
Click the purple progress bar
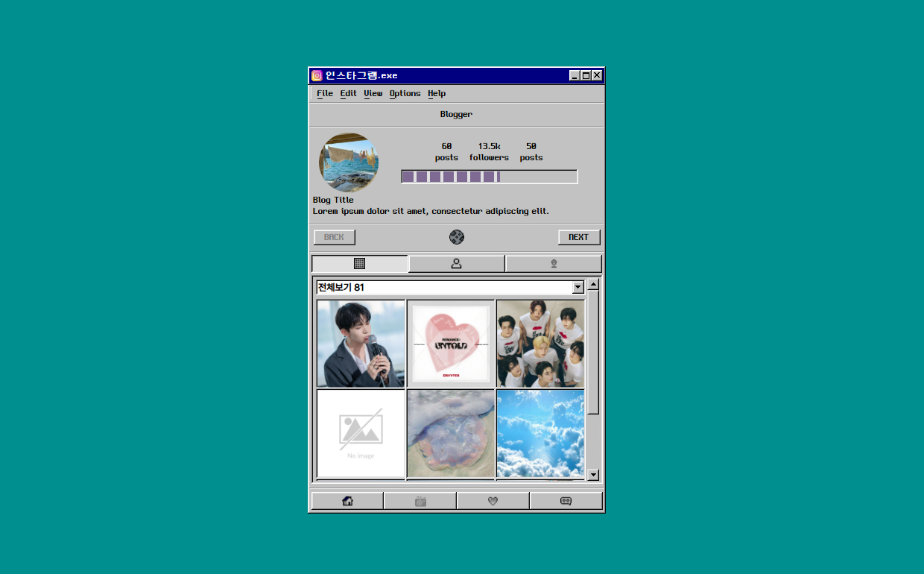[x=490, y=177]
